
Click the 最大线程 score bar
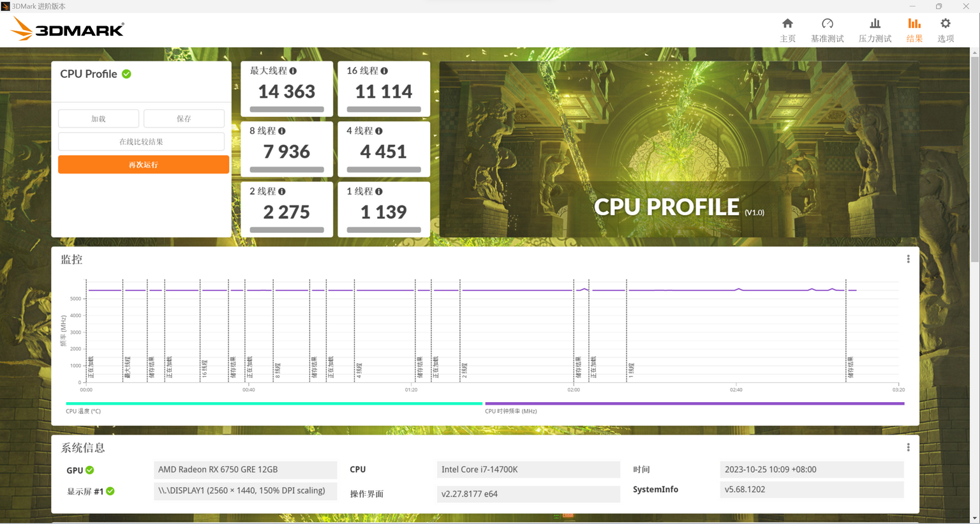(286, 109)
